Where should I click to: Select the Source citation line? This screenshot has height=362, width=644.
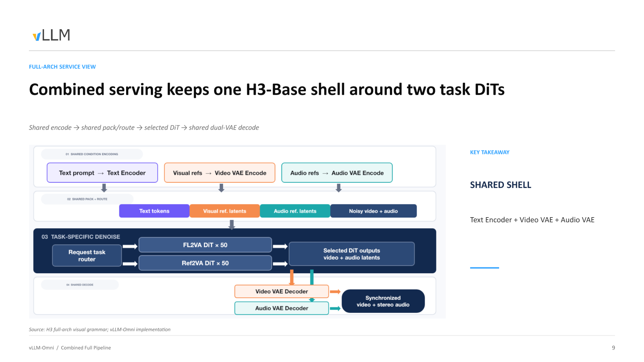[x=100, y=330]
